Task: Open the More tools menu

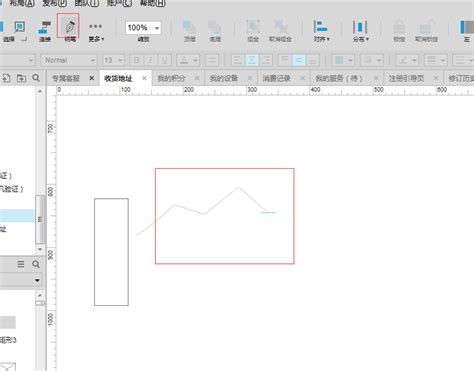Action: 96,31
